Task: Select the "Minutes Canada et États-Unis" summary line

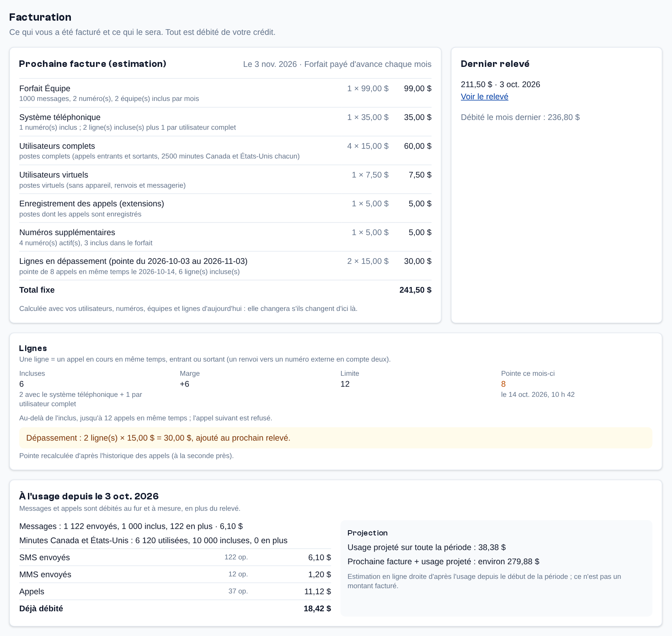Action: click(153, 540)
